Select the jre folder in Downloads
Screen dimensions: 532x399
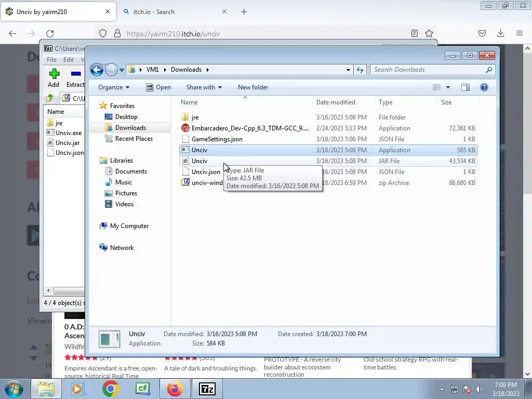click(328, 117)
